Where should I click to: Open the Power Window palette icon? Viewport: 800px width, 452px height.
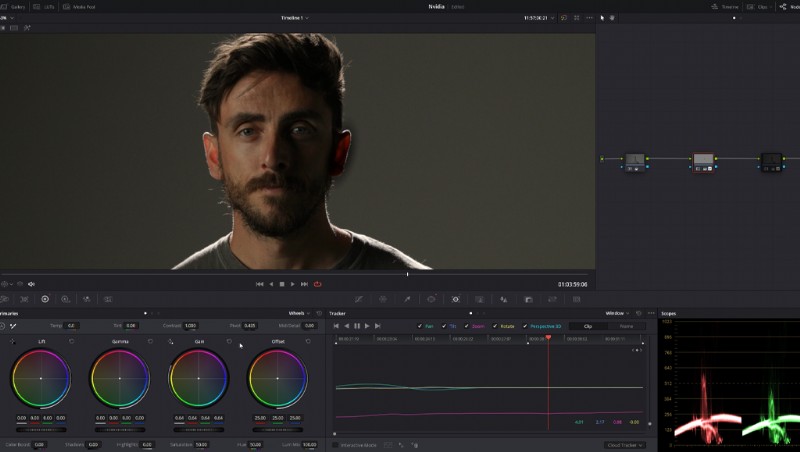[x=431, y=299]
